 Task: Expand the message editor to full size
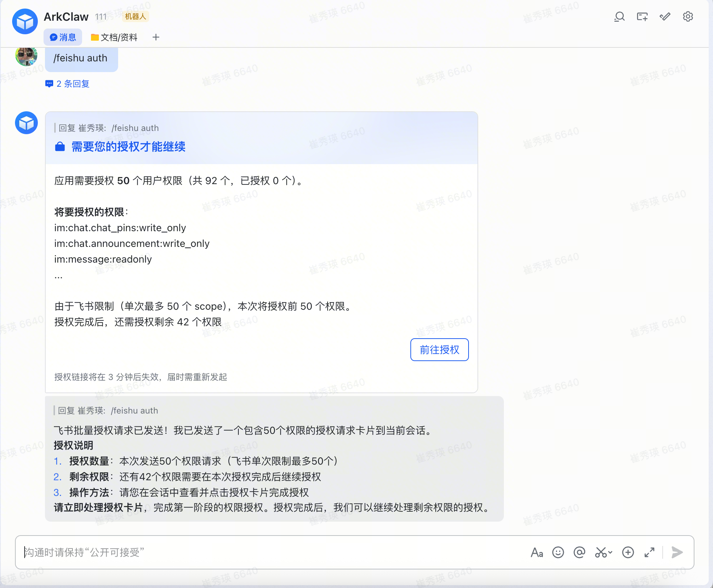point(649,552)
